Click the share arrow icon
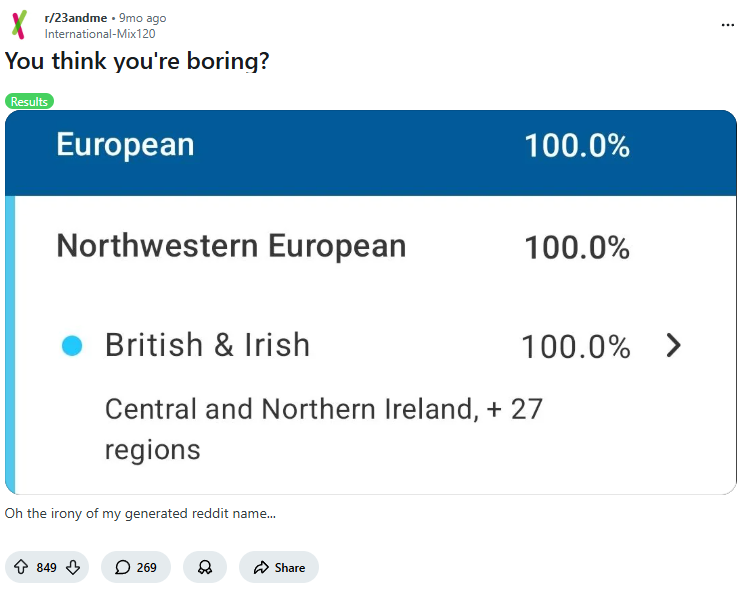Image resolution: width=750 pixels, height=589 pixels. [x=260, y=567]
